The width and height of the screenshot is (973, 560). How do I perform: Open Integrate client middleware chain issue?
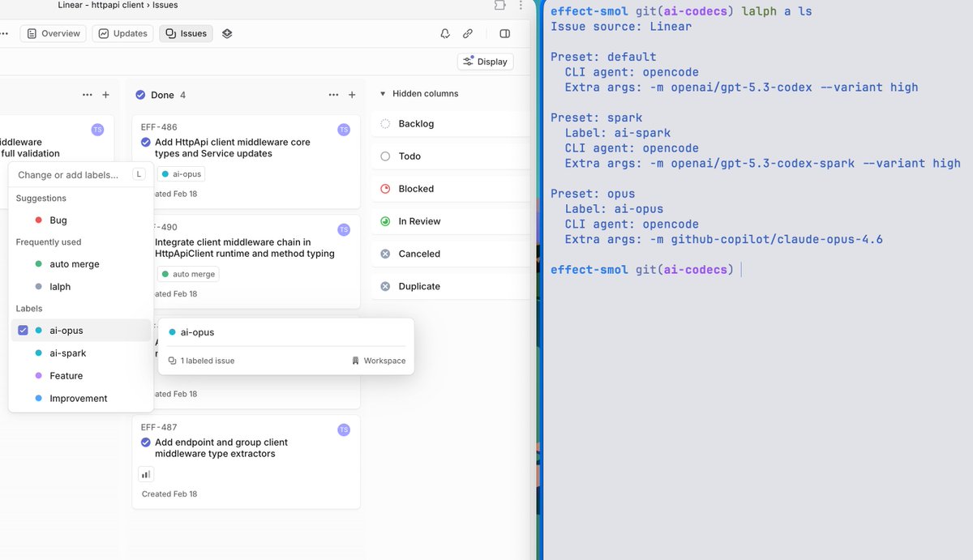coord(245,248)
